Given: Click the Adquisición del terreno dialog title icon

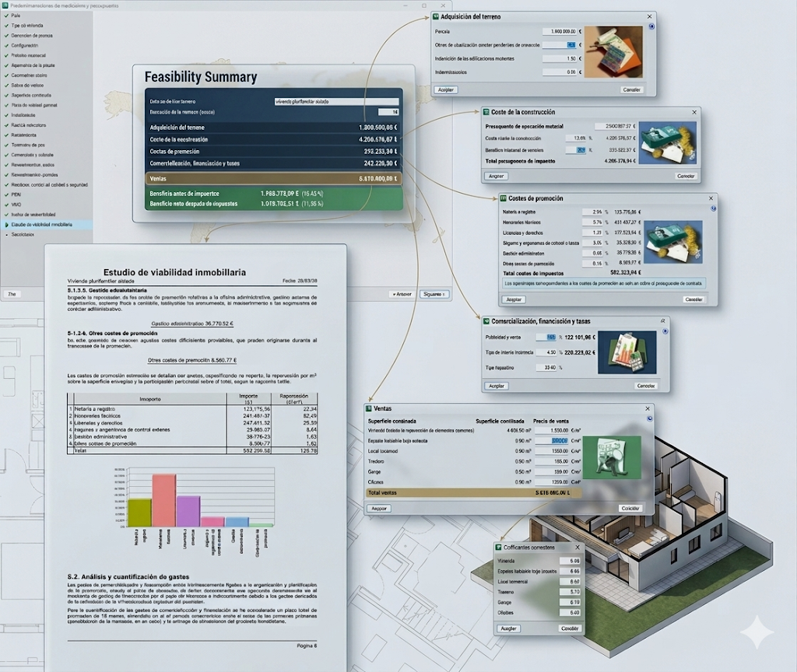Looking at the screenshot, I should (x=436, y=17).
